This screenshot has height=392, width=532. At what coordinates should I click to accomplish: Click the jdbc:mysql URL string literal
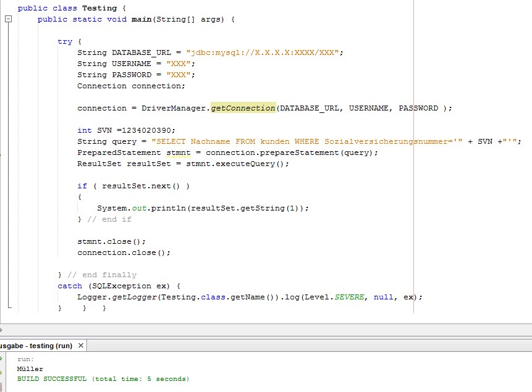point(262,52)
